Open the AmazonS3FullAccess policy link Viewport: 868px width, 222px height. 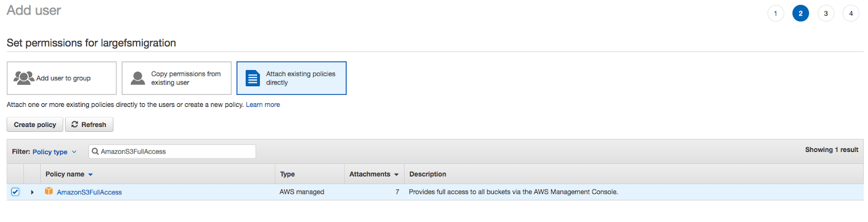click(90, 192)
